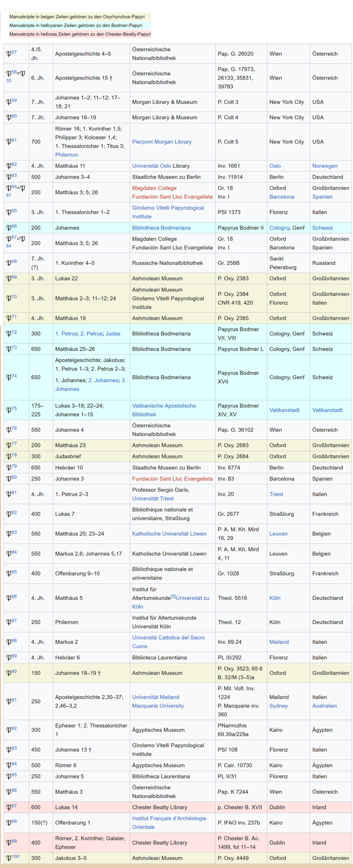This screenshot has width=353, height=868.
Task: Click the Leuven link in 𝔓83 row
Action: pyautogui.click(x=279, y=534)
